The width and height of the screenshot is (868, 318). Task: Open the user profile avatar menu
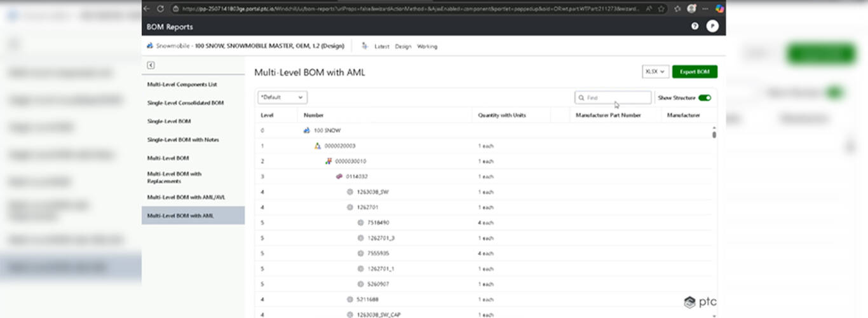pyautogui.click(x=712, y=27)
